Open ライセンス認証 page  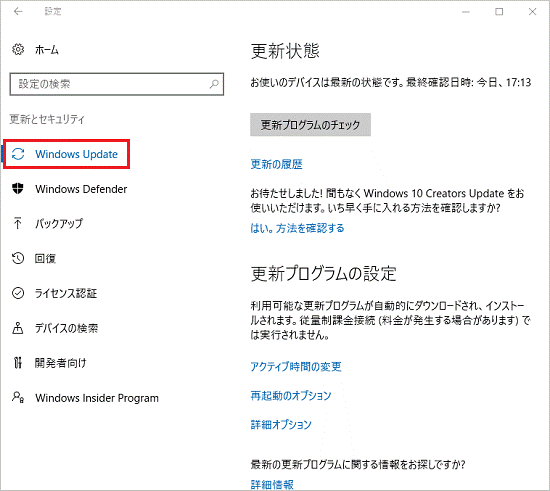[x=66, y=294]
